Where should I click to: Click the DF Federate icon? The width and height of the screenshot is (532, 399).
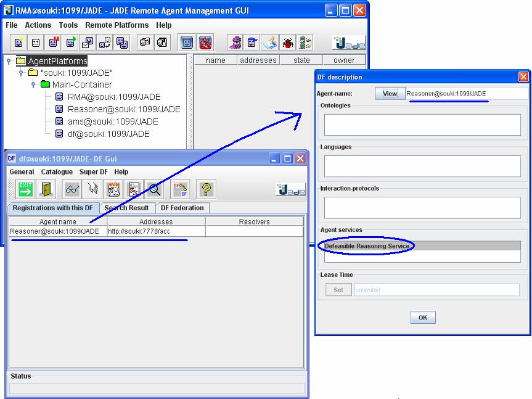click(180, 189)
